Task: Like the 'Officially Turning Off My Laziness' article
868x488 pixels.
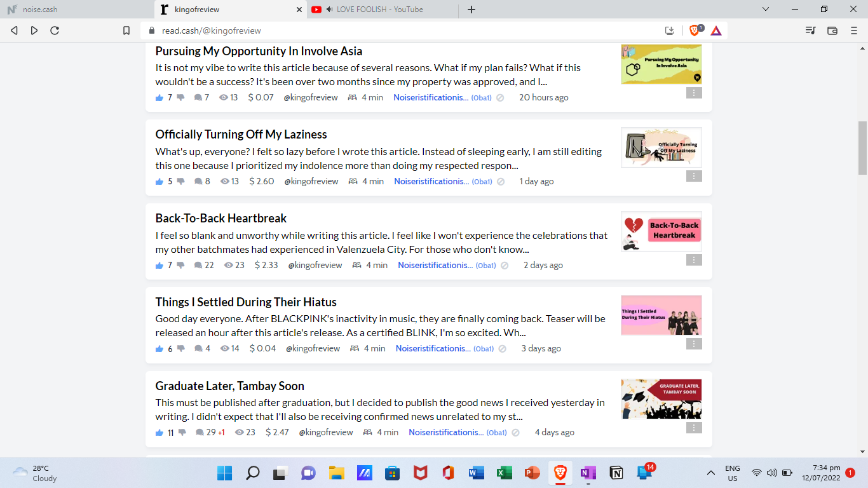Action: pyautogui.click(x=159, y=181)
